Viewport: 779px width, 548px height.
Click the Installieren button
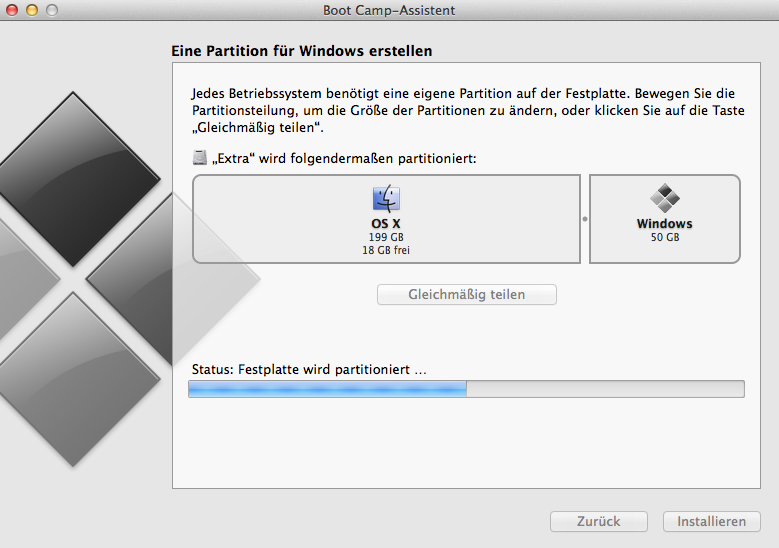pyautogui.click(x=711, y=521)
